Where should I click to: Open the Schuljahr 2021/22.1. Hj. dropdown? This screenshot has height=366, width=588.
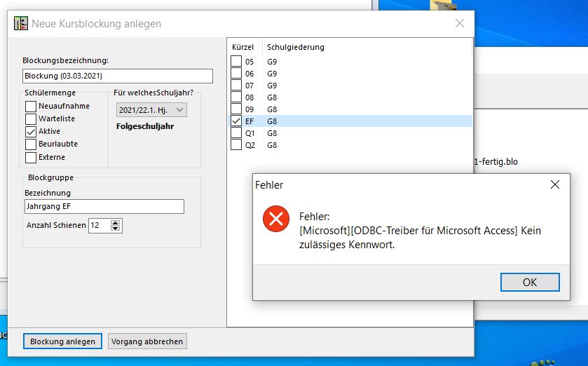[151, 110]
